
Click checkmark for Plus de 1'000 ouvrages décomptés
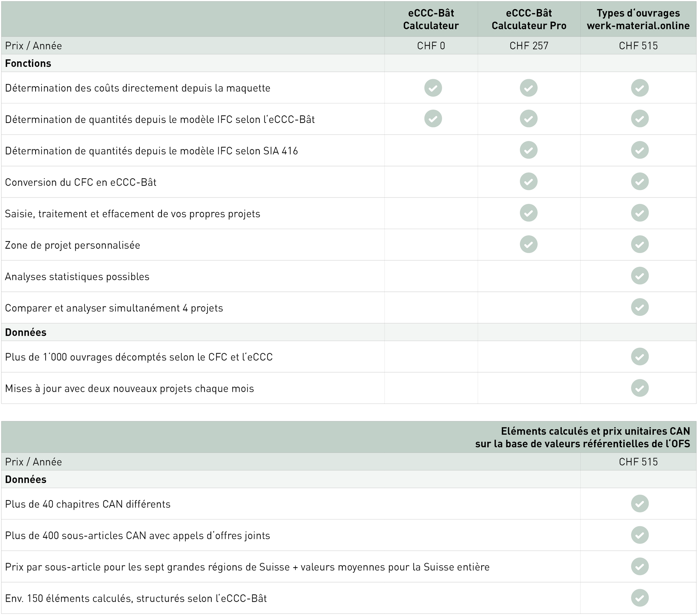640,356
